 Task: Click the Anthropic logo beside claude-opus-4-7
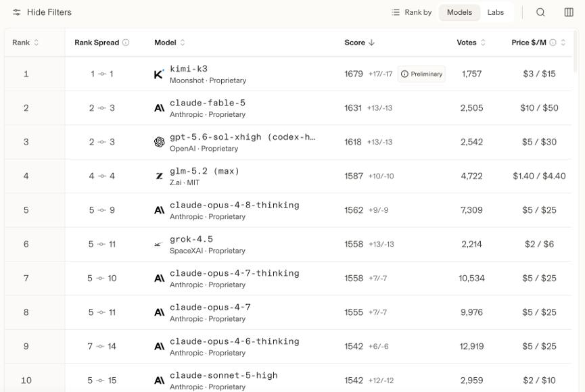tap(160, 312)
